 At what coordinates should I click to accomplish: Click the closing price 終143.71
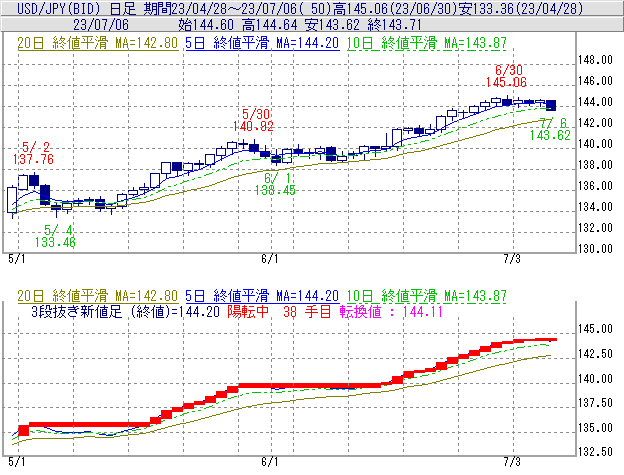tap(394, 25)
